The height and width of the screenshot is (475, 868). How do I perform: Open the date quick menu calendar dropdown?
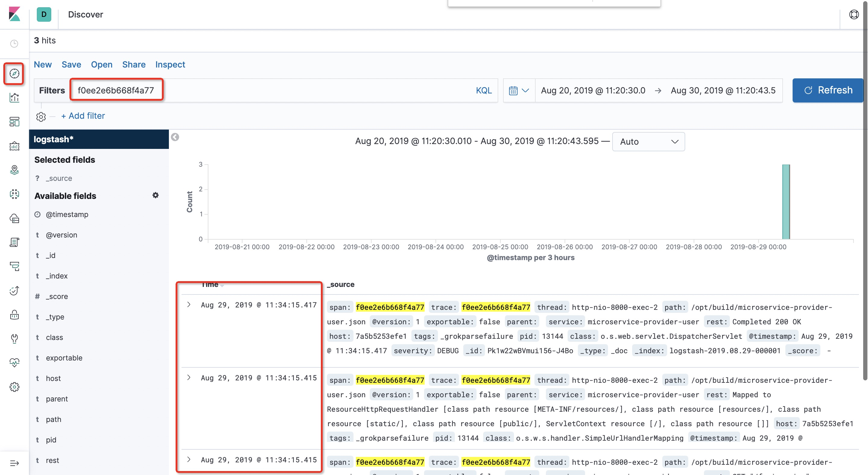click(x=518, y=90)
